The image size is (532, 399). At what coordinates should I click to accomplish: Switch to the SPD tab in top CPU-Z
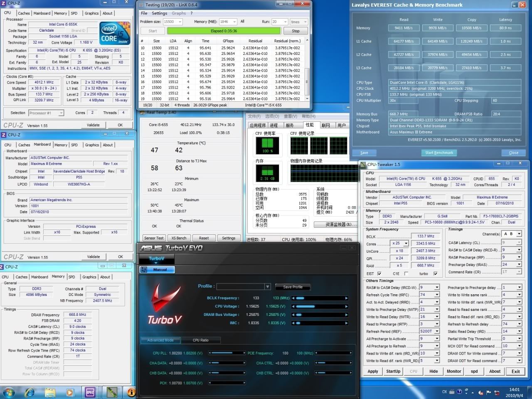point(74,13)
